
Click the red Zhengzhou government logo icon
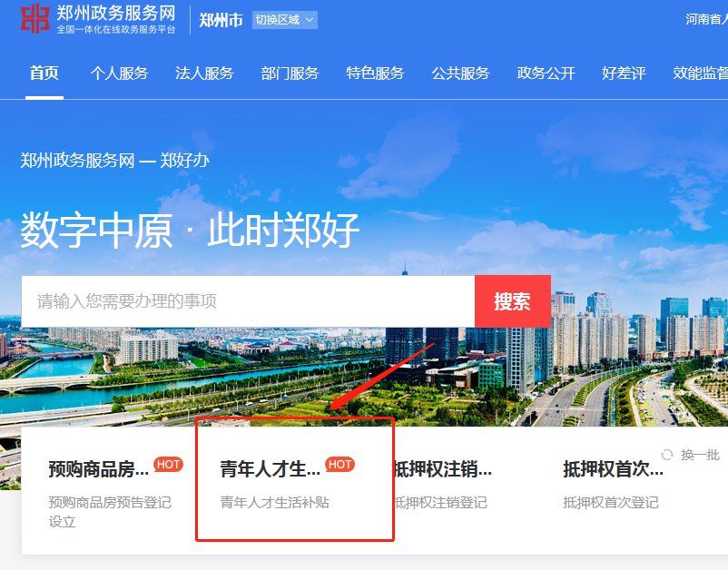point(34,18)
